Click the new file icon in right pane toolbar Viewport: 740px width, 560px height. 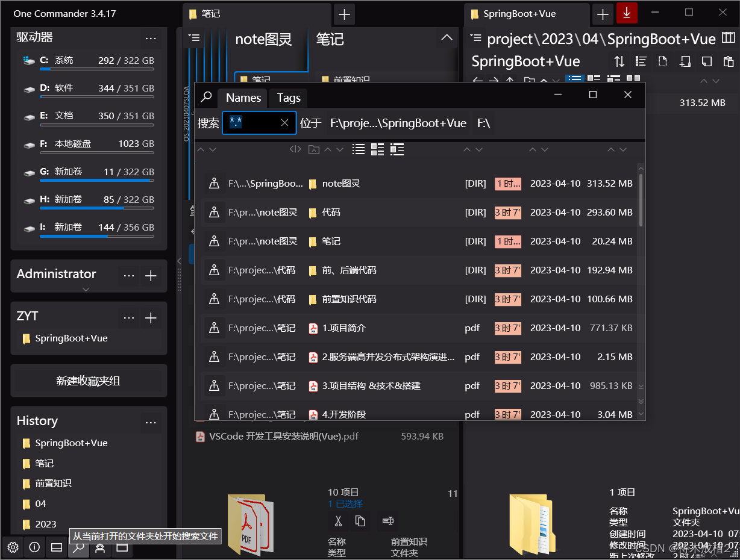pos(663,61)
